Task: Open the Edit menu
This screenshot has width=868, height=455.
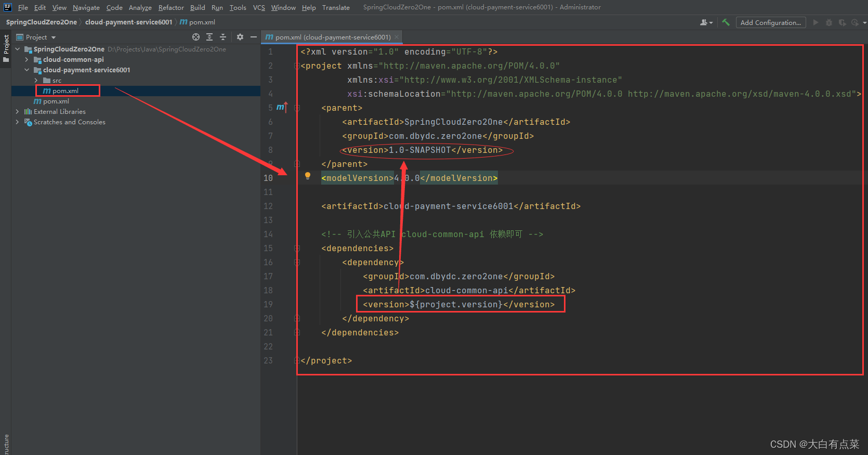Action: pyautogui.click(x=40, y=7)
